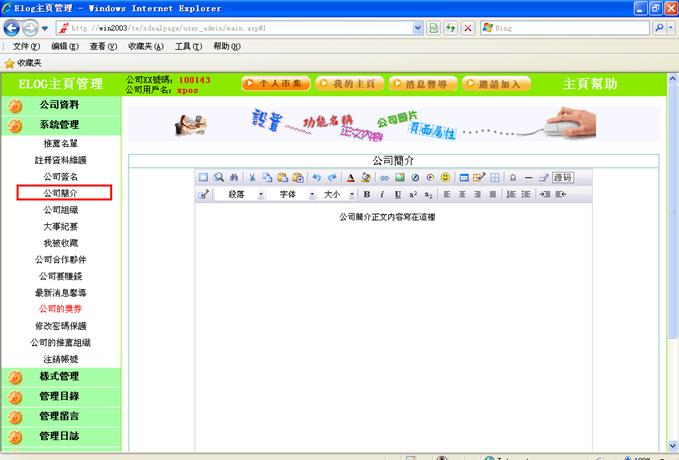Click the font color 'A' icon
Image resolution: width=679 pixels, height=460 pixels.
[350, 177]
